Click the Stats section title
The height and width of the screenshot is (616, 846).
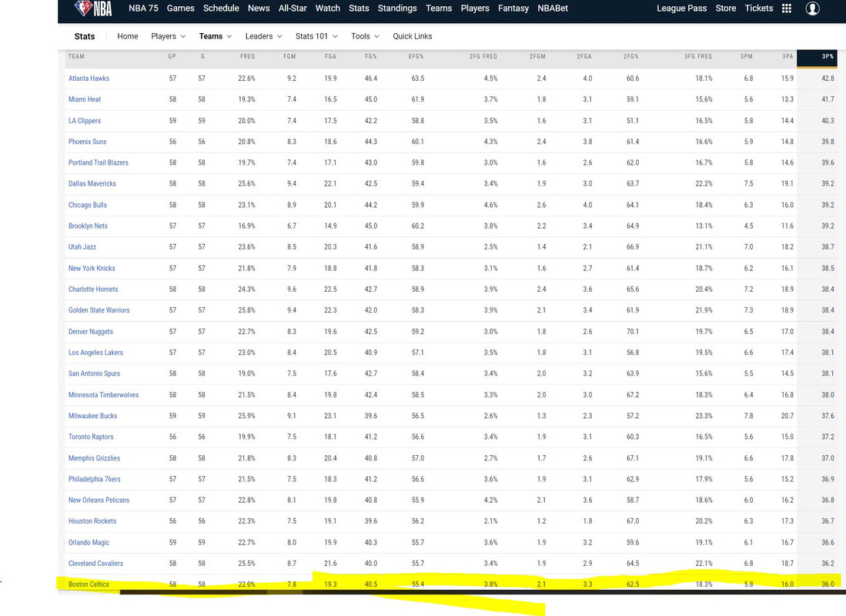point(84,36)
